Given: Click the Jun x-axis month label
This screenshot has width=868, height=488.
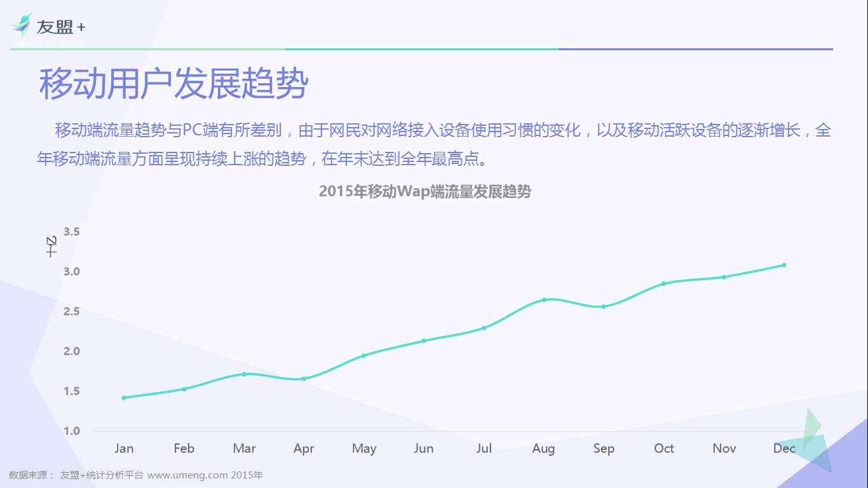Looking at the screenshot, I should (424, 449).
